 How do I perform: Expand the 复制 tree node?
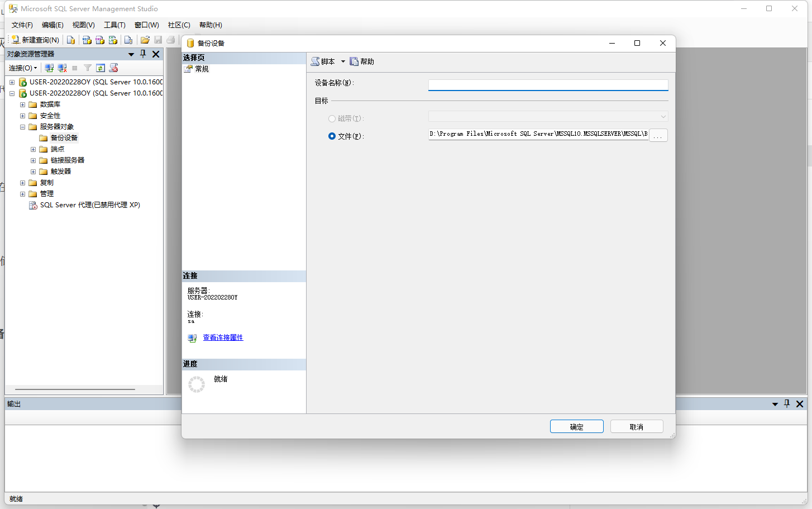pos(22,183)
